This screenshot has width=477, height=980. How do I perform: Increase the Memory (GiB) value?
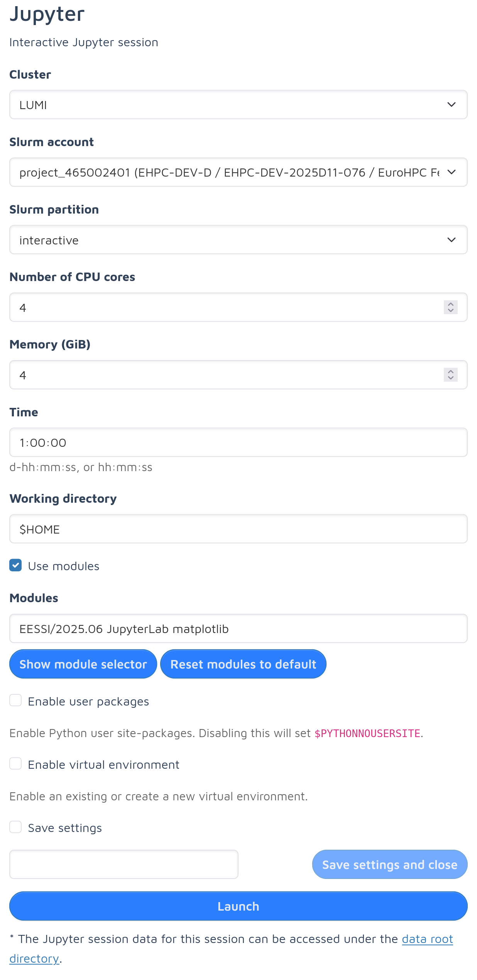tap(450, 372)
